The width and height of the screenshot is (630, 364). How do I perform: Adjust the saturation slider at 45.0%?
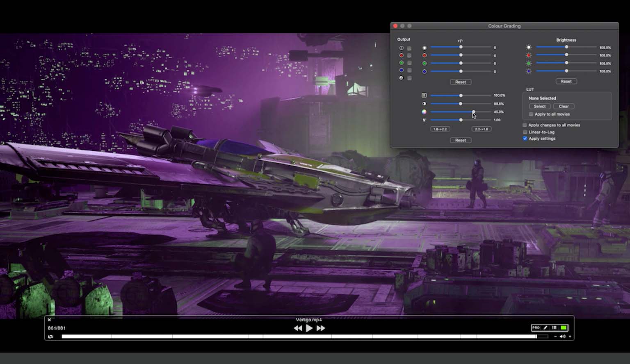[x=461, y=111]
